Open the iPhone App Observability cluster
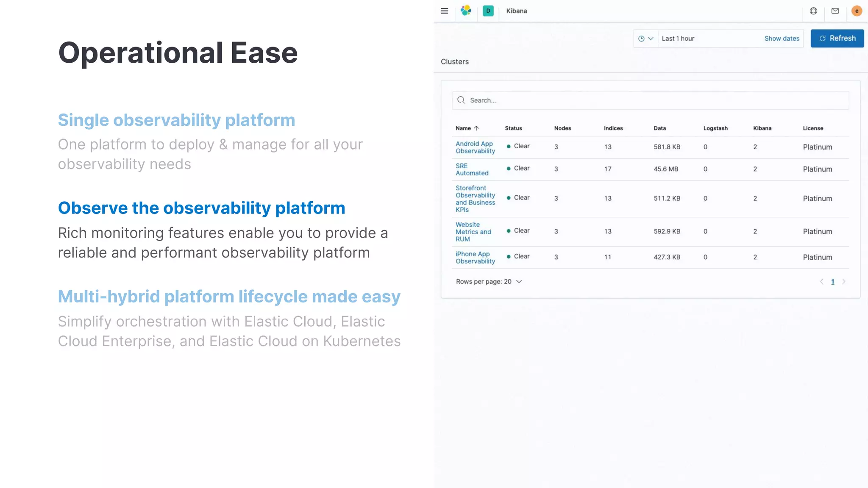Image resolution: width=868 pixels, height=488 pixels. pos(475,258)
